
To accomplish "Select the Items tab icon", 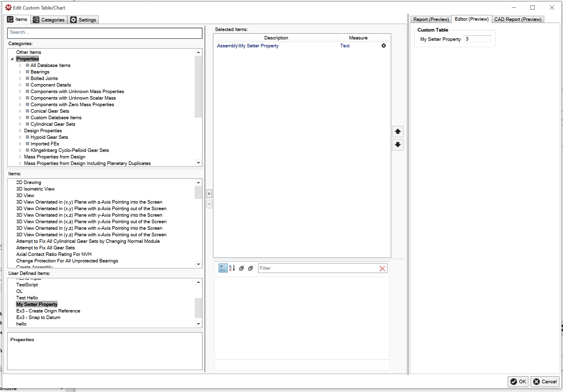I will tap(10, 19).
